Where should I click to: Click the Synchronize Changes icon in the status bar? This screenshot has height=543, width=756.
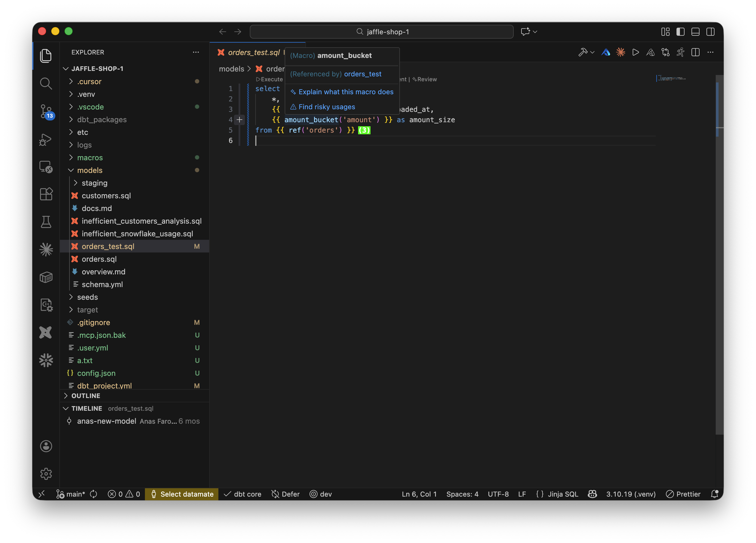(94, 494)
